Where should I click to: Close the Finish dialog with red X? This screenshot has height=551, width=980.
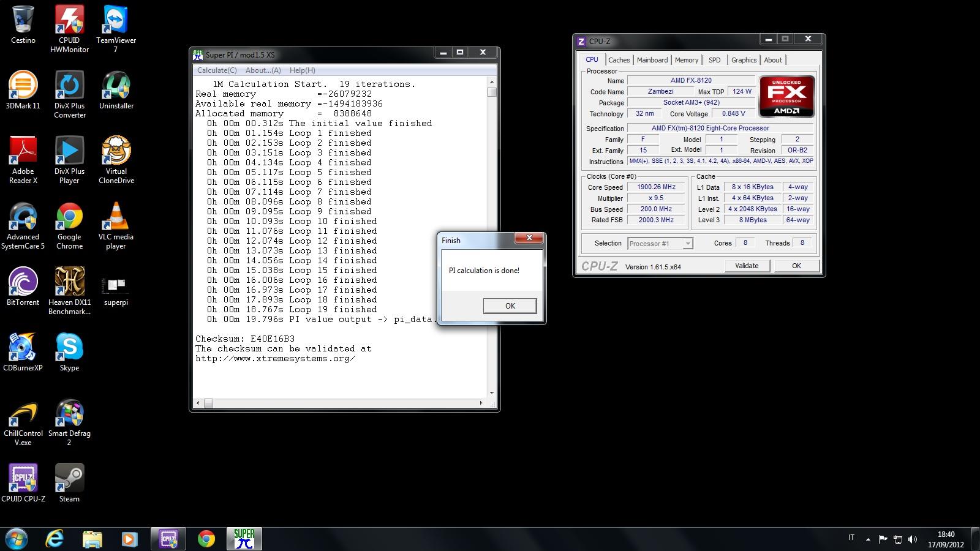pyautogui.click(x=529, y=238)
